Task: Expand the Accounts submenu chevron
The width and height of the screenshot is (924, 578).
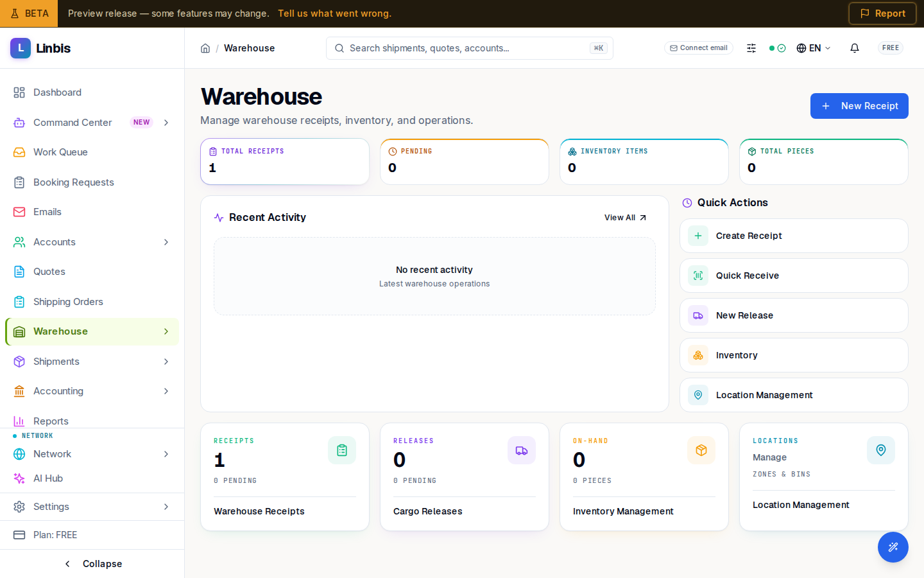Action: coord(166,242)
